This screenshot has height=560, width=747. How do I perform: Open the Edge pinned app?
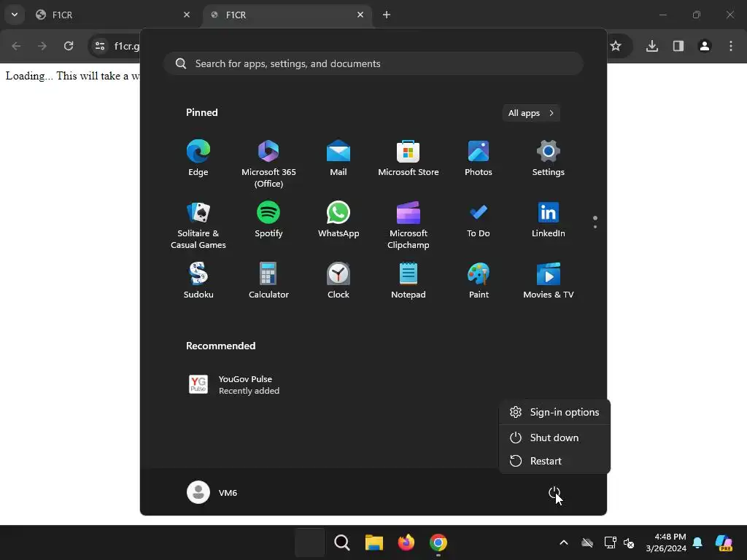pos(198,158)
